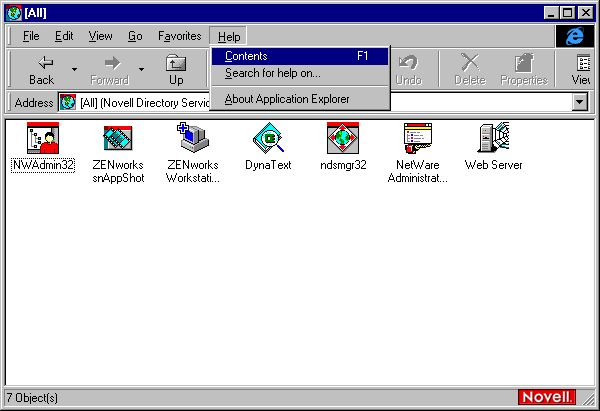
Task: Maximize the [All] window
Action: coord(567,13)
